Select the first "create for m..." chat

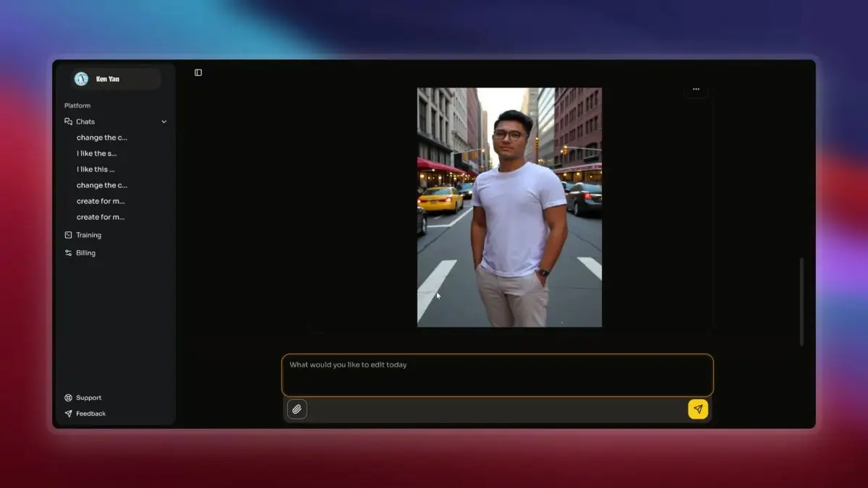[x=101, y=201]
